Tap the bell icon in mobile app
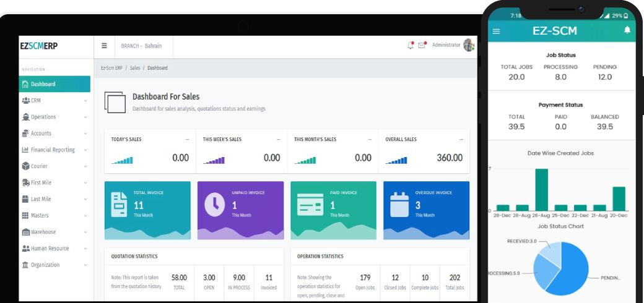Screen dimensions: 644x303 click(x=627, y=30)
